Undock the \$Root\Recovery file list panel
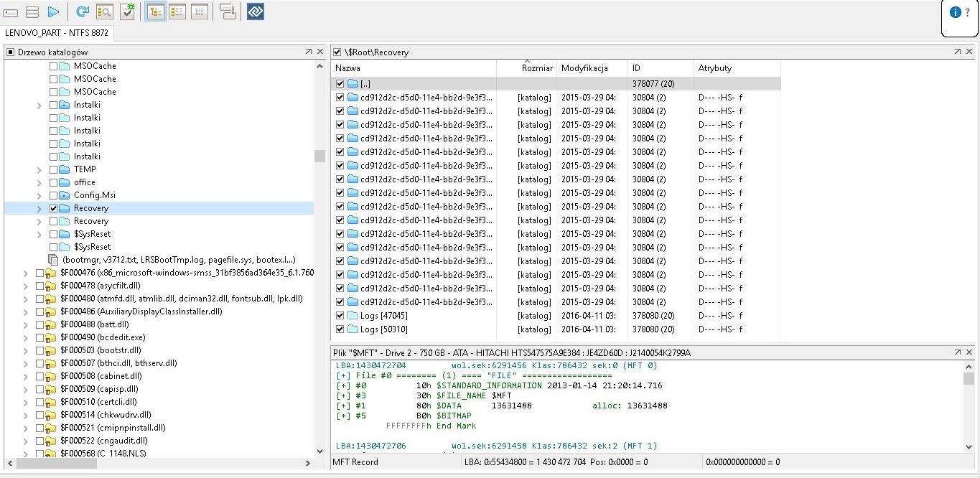This screenshot has width=980, height=478. (958, 52)
